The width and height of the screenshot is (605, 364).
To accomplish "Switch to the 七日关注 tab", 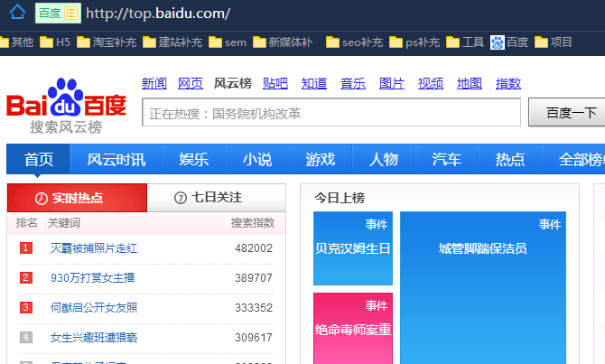I will coord(217,198).
